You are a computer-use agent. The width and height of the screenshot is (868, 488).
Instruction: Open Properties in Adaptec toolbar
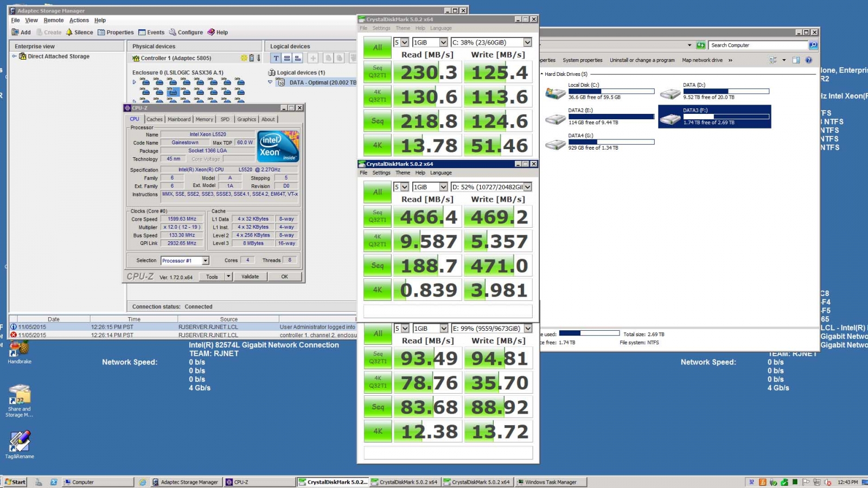(116, 33)
